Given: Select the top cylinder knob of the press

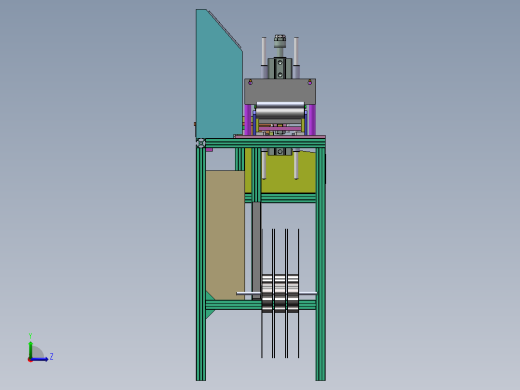Looking at the screenshot, I should [280, 41].
